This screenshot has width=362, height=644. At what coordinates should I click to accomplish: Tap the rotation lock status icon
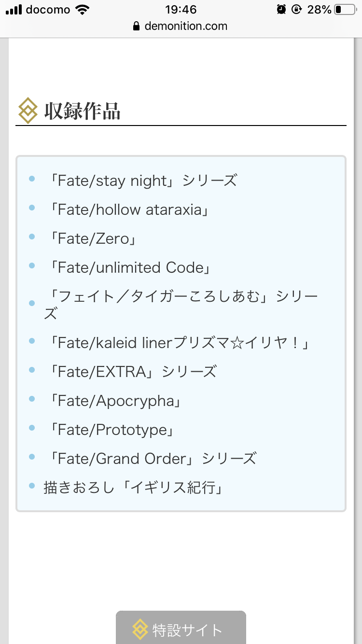point(297,9)
